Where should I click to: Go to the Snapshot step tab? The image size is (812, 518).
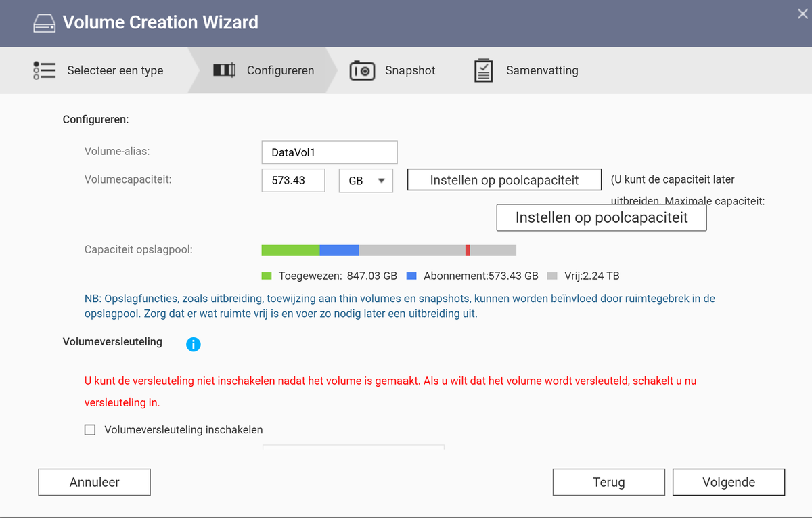(x=392, y=70)
